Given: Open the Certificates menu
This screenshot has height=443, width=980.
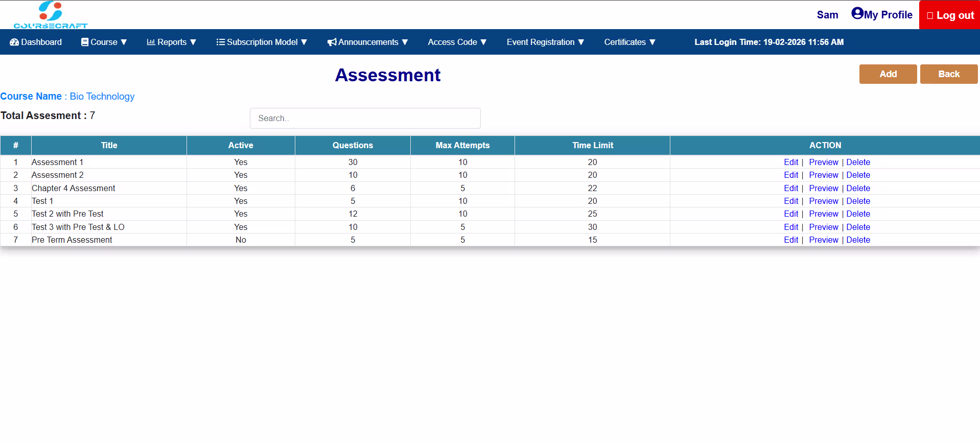Looking at the screenshot, I should click(629, 42).
